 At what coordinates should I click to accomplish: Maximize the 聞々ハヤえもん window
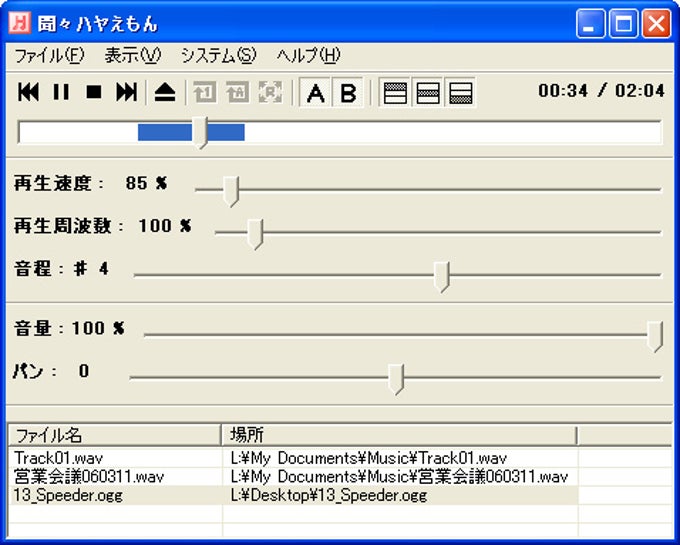point(624,23)
